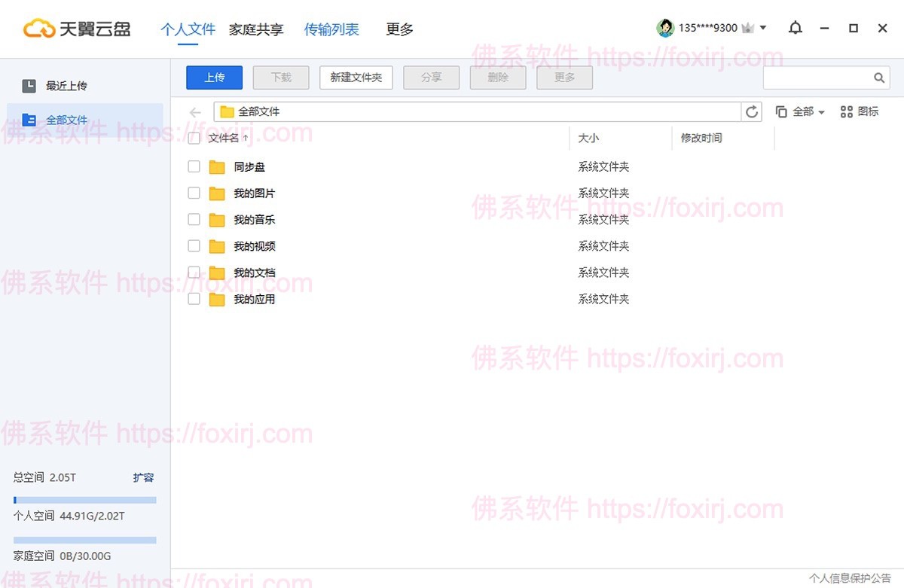This screenshot has height=588, width=904.
Task: Tick the checkbox for 我的图片
Action: click(x=194, y=193)
